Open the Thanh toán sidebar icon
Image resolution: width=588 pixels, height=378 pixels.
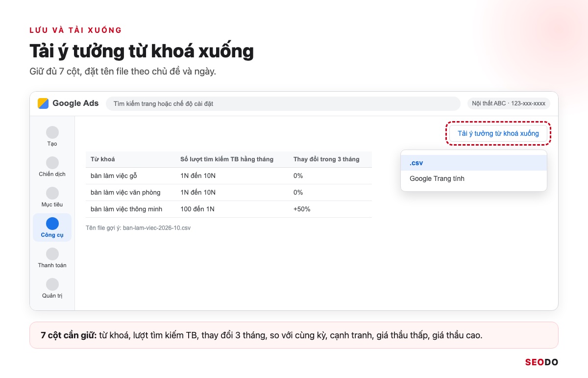point(52,254)
